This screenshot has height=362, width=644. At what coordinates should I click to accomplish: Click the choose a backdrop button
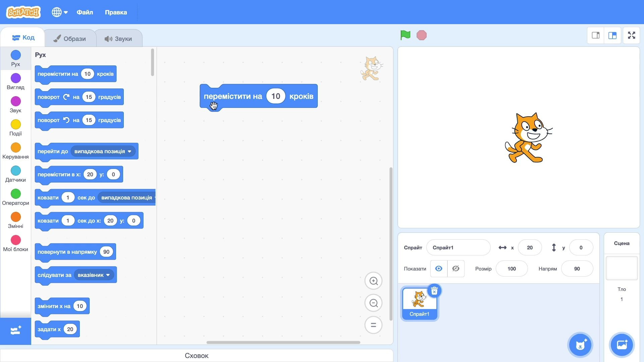point(622,345)
